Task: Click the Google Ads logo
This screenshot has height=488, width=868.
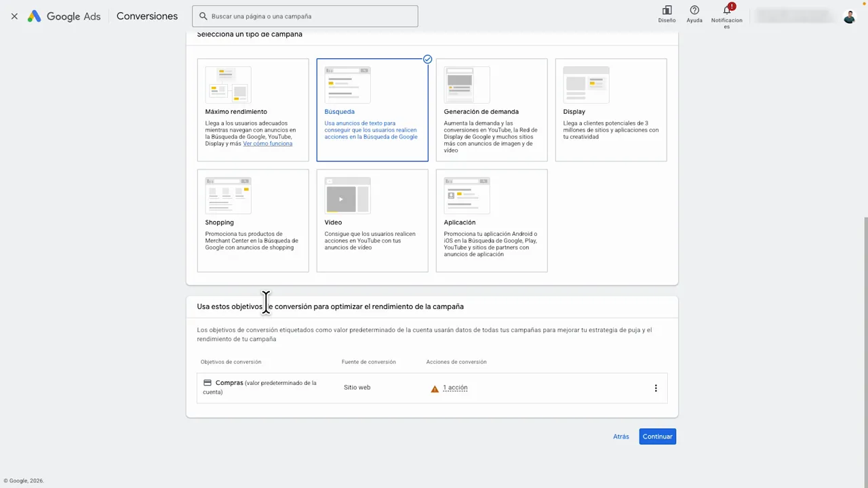Action: pyautogui.click(x=64, y=16)
